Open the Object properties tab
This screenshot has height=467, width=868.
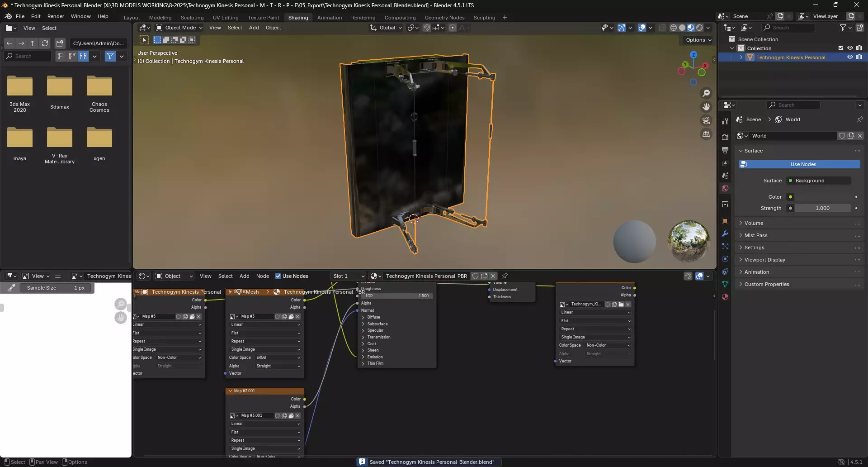point(725,221)
